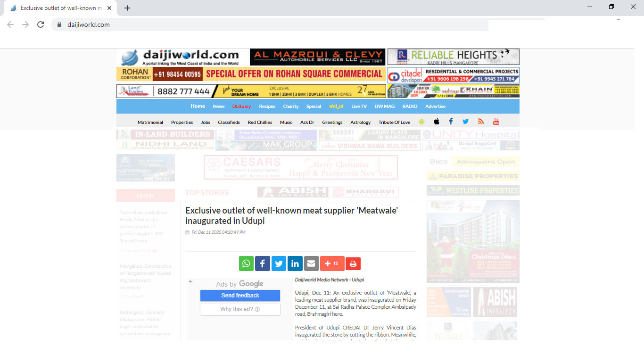Visit Facebook page from navigation bar

tap(451, 122)
